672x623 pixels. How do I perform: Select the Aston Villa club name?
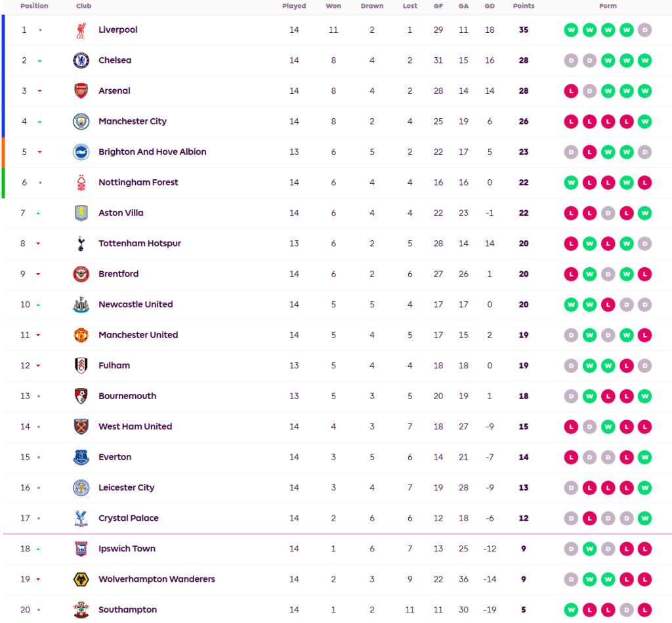[x=121, y=213]
